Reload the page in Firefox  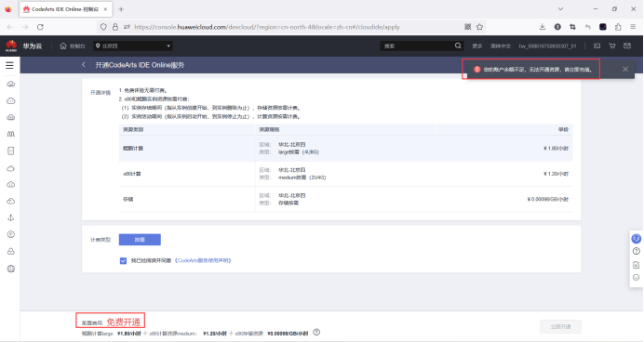click(40, 27)
